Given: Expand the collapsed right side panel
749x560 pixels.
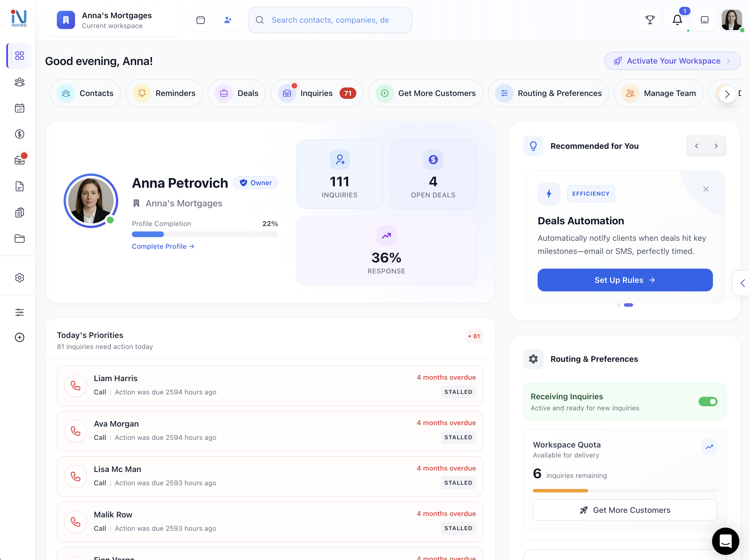Looking at the screenshot, I should click(x=742, y=283).
